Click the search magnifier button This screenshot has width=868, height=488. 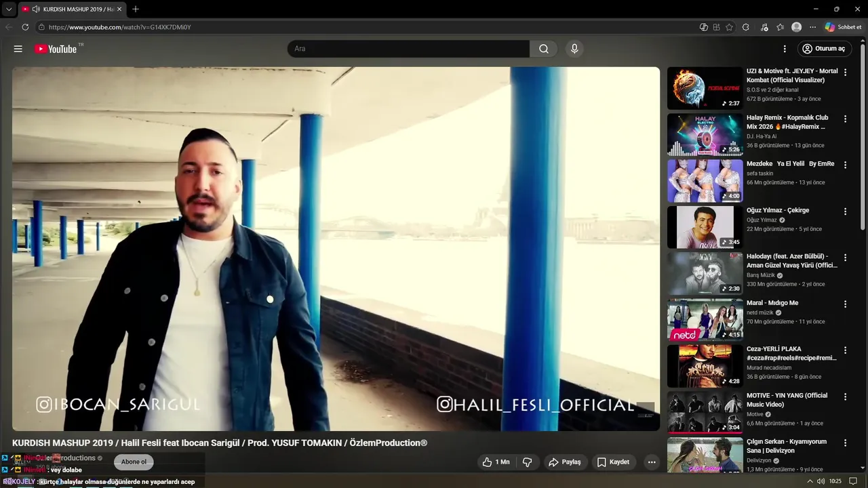(x=544, y=49)
